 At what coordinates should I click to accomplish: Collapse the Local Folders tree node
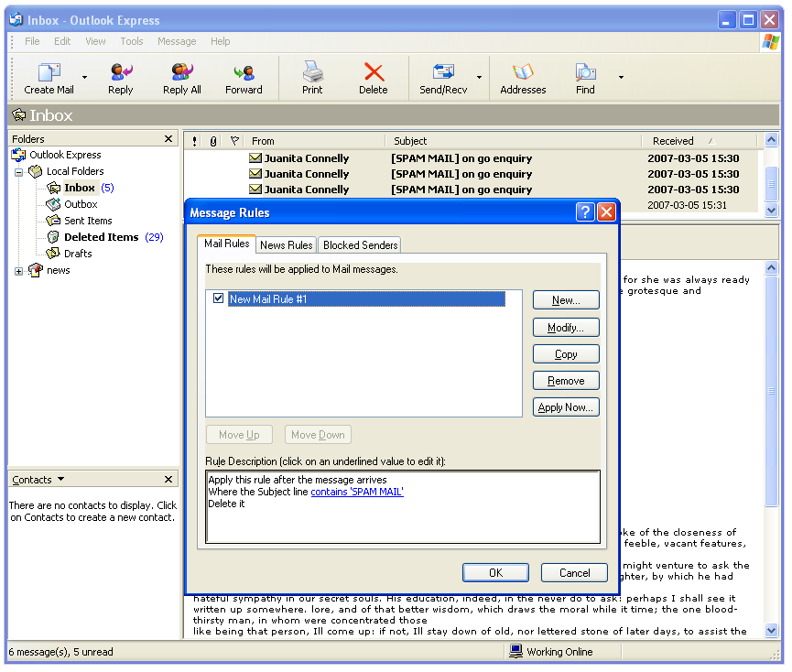(18, 172)
